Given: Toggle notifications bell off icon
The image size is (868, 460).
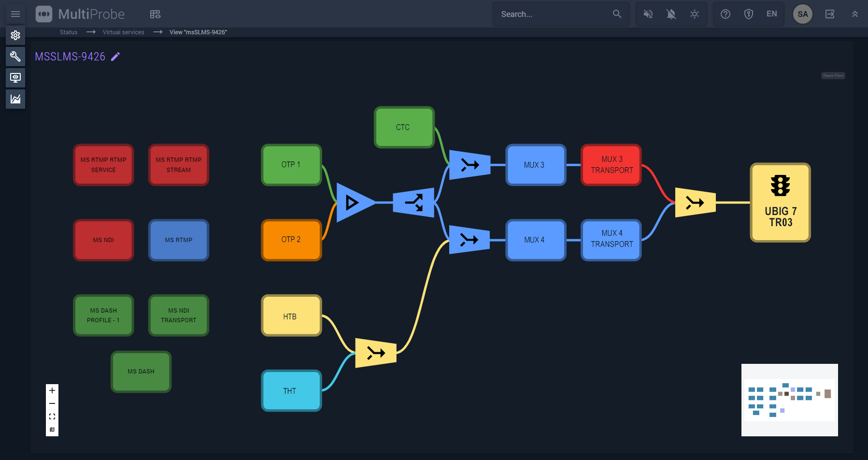Looking at the screenshot, I should [671, 14].
